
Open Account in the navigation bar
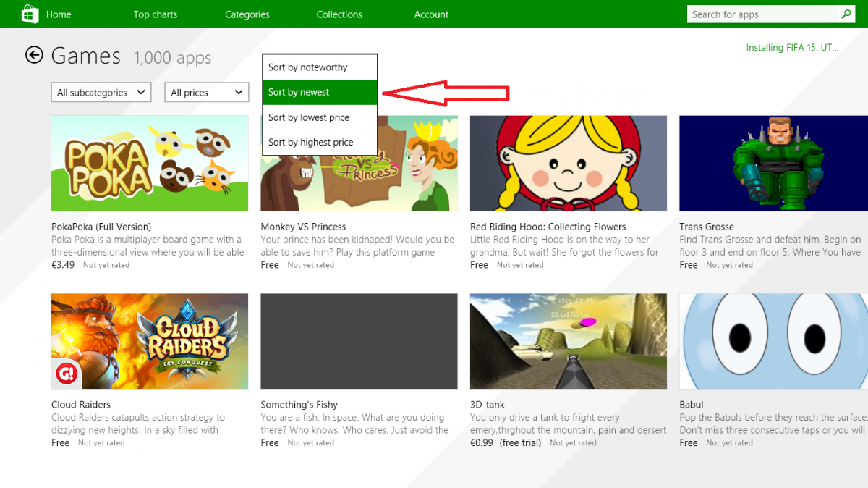(x=432, y=14)
